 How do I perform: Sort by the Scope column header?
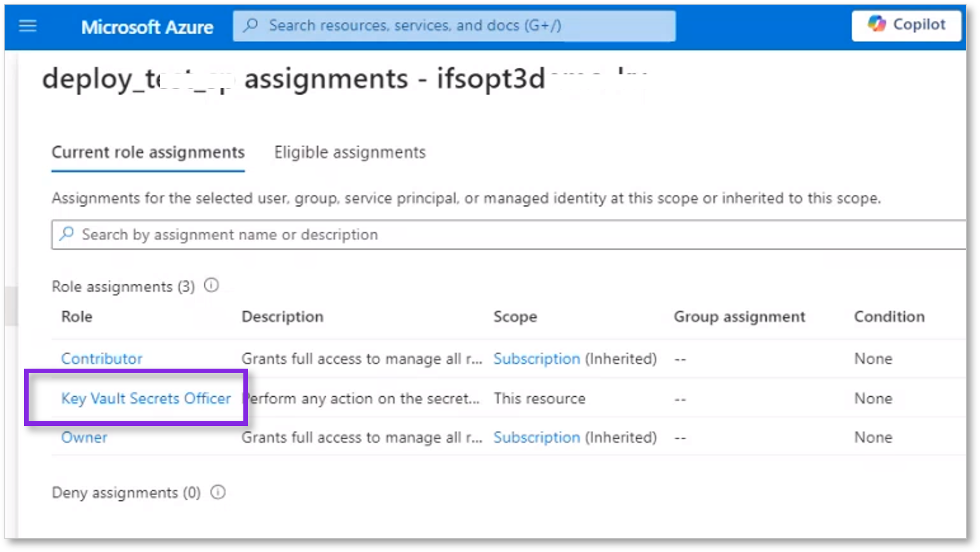(515, 316)
